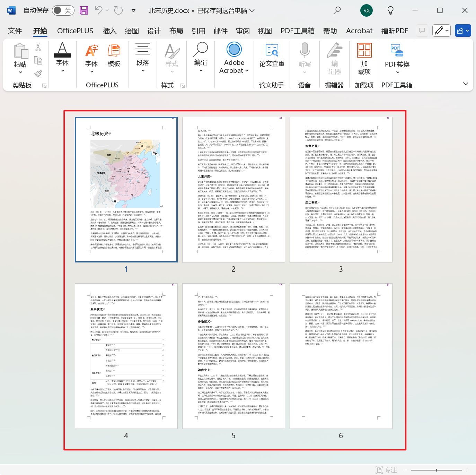This screenshot has width=476, height=475.
Task: Click the Paste clipboard icon
Action: (21, 51)
